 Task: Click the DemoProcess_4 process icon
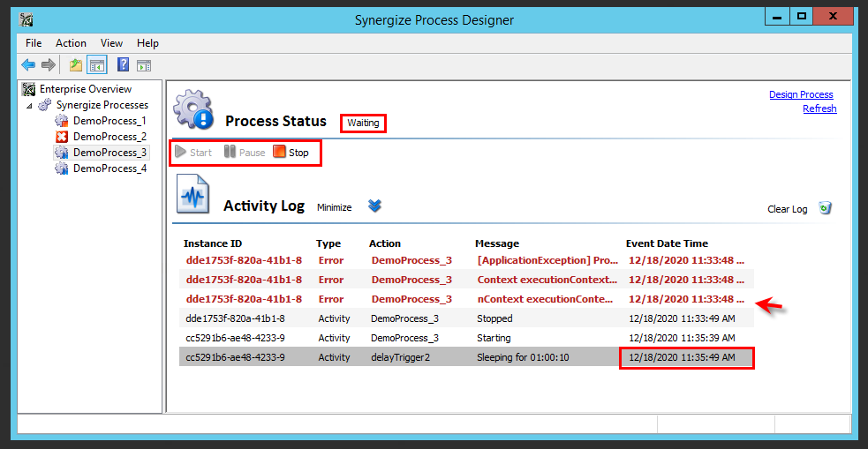click(62, 168)
